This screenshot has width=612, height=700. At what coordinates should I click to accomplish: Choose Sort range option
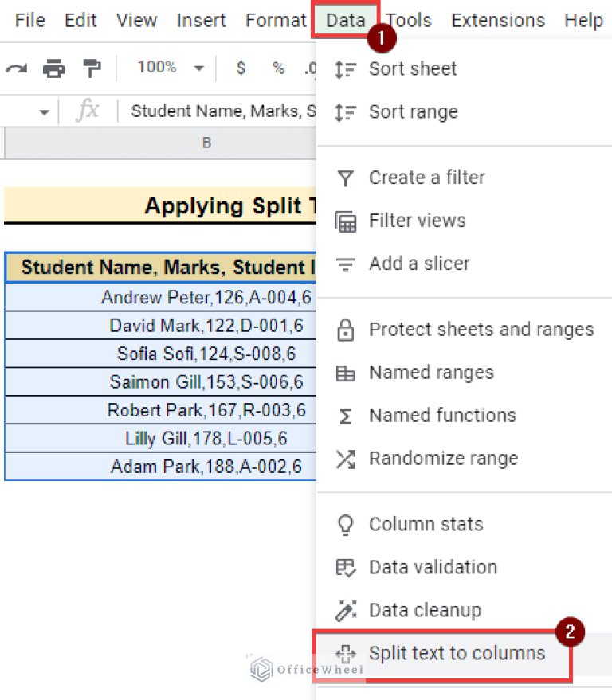413,112
